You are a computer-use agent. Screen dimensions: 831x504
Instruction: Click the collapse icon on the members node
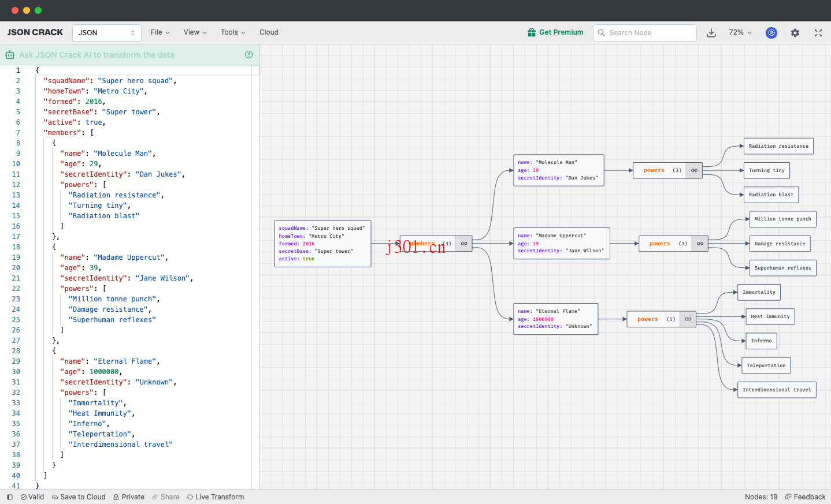pyautogui.click(x=463, y=244)
